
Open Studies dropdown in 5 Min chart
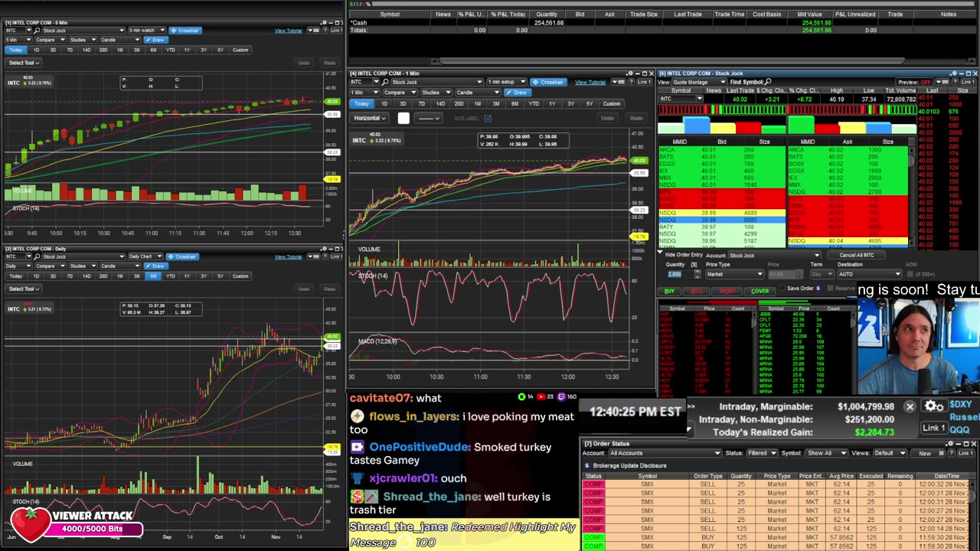(83, 40)
